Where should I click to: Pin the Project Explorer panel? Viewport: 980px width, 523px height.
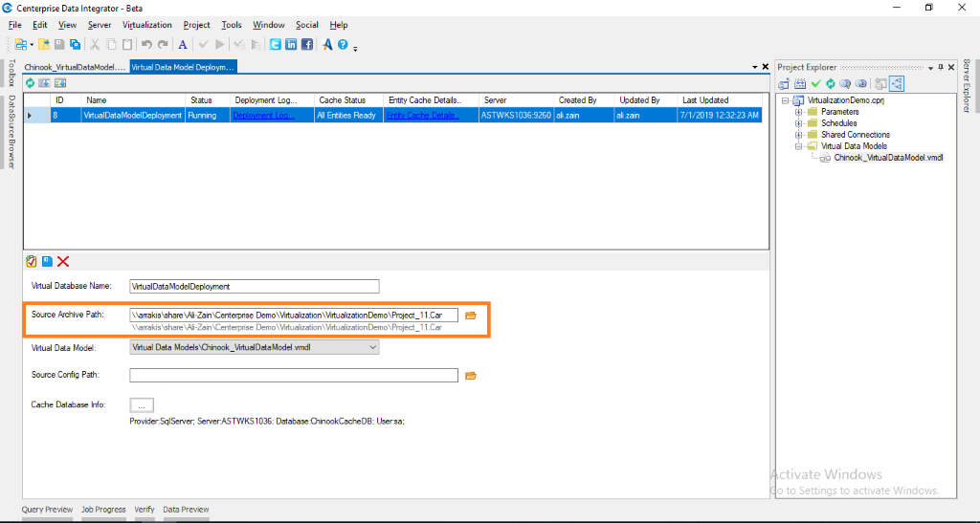940,67
